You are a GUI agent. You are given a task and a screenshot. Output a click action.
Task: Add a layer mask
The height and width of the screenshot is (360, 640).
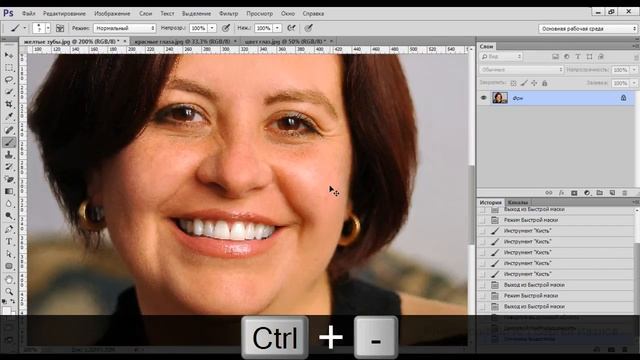coord(574,193)
